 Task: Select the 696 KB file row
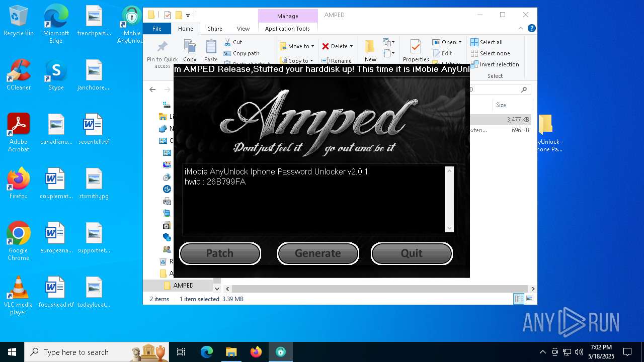click(500, 130)
